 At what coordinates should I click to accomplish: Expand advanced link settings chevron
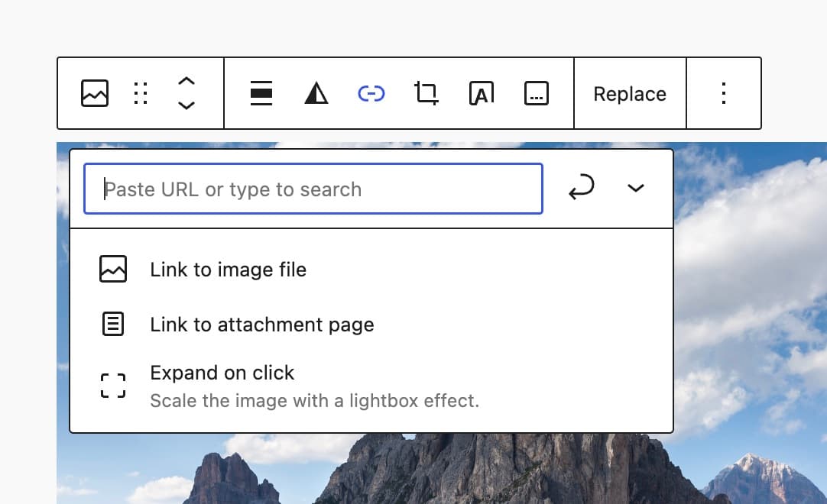pos(635,188)
